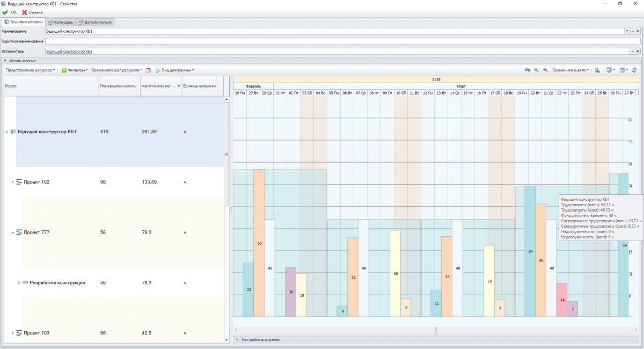Collapse the Проект 777 tree row

(12, 232)
